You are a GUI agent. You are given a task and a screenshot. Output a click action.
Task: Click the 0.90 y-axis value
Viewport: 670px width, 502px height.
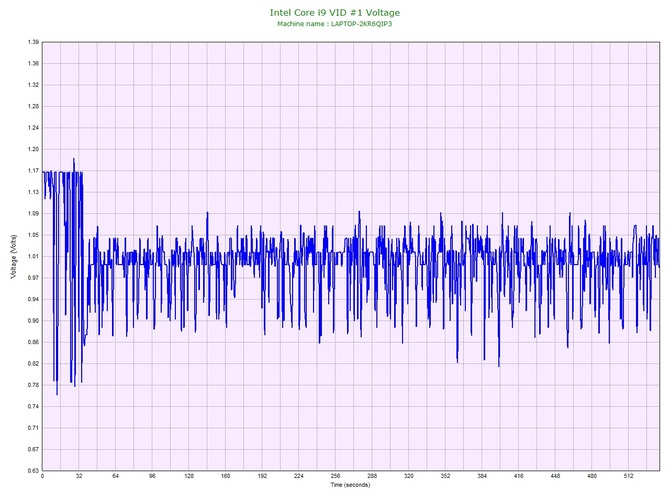click(33, 321)
